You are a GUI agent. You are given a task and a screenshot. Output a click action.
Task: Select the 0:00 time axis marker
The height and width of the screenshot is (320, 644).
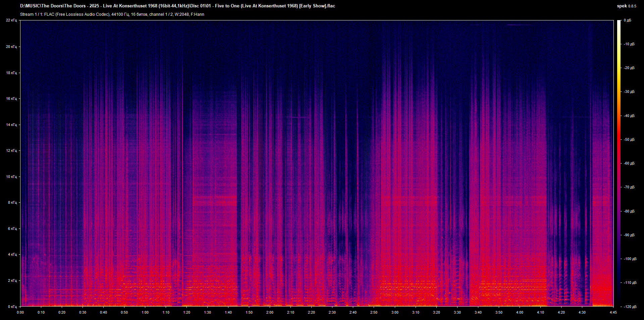(20, 312)
